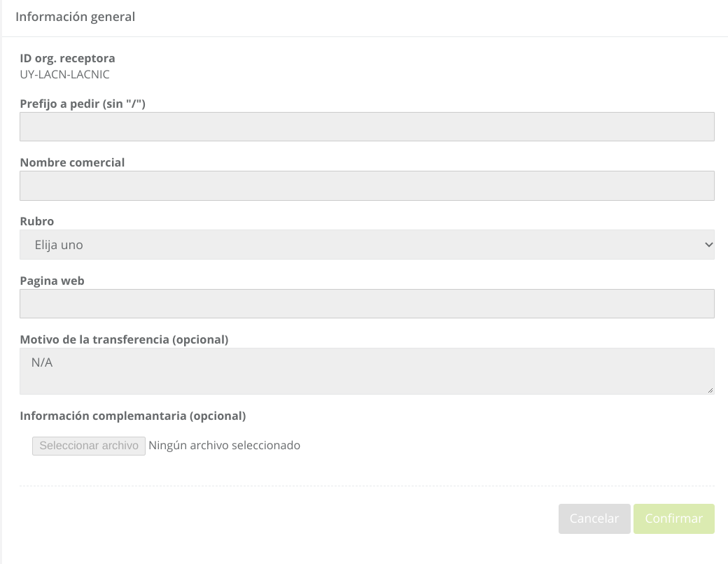
Task: Click the "Ningún archivo seleccionado" text
Action: click(225, 445)
